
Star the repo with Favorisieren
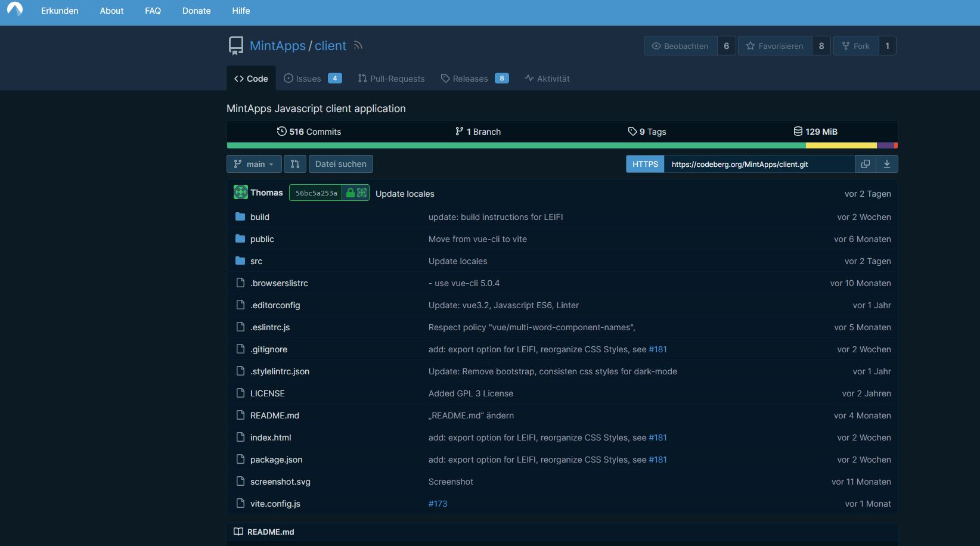(774, 45)
